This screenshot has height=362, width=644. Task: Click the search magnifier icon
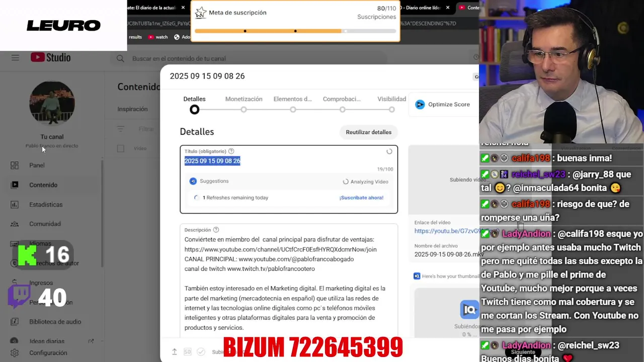click(120, 58)
